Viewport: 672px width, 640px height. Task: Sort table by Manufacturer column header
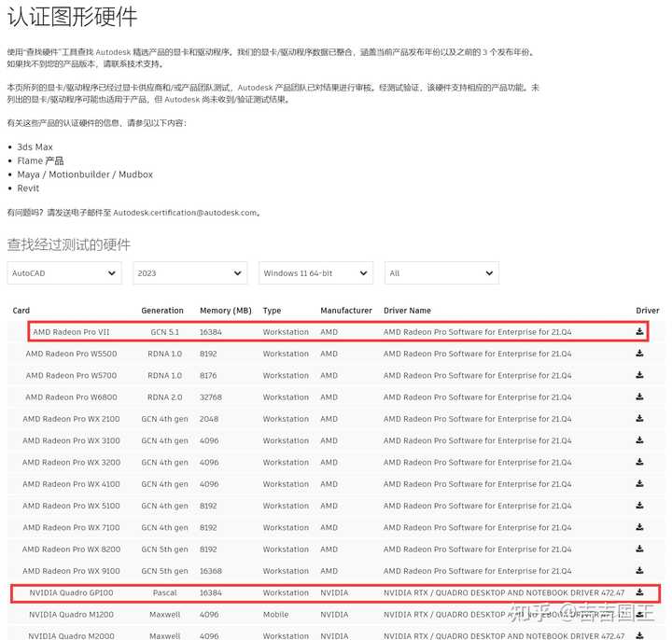point(346,310)
